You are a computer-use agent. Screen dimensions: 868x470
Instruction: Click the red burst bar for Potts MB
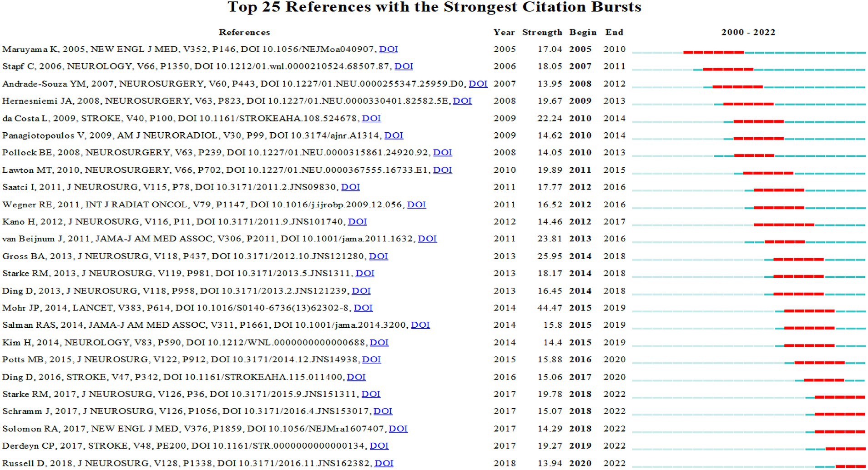coord(820,363)
